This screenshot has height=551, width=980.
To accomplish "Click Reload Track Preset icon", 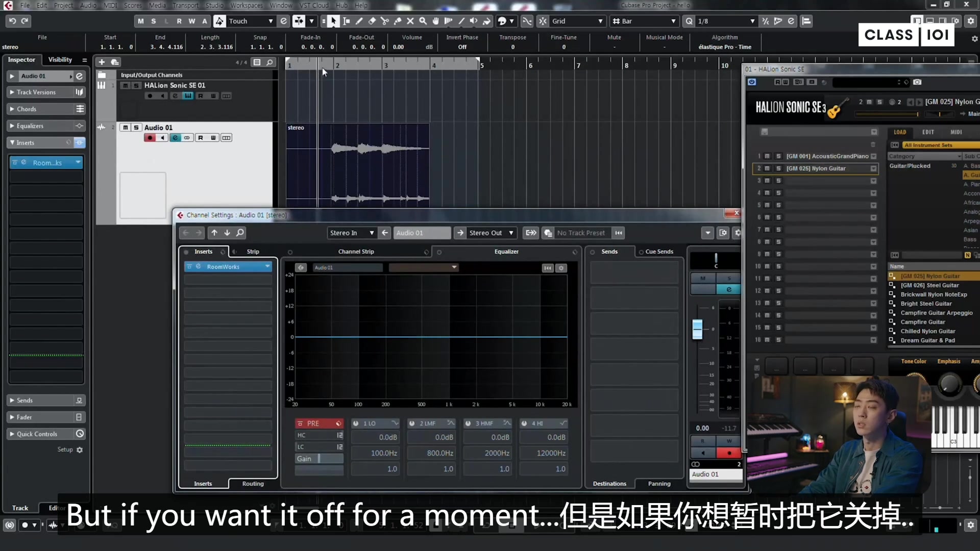I will tap(619, 233).
